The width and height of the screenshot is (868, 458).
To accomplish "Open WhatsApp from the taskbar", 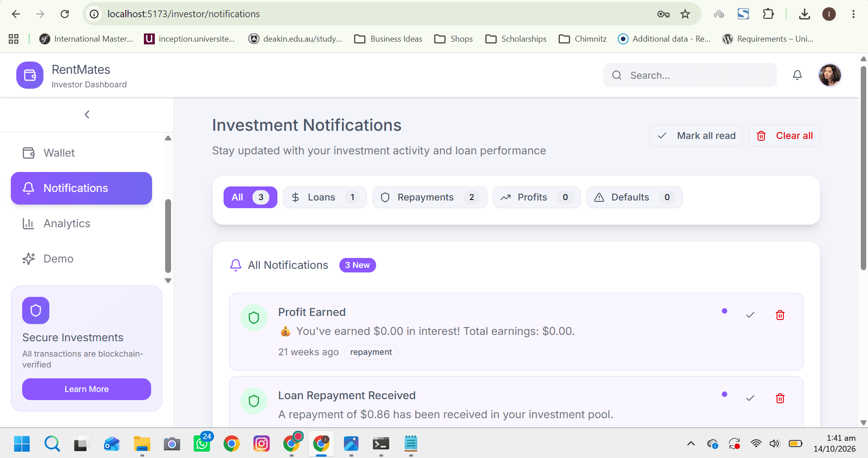I will [202, 444].
